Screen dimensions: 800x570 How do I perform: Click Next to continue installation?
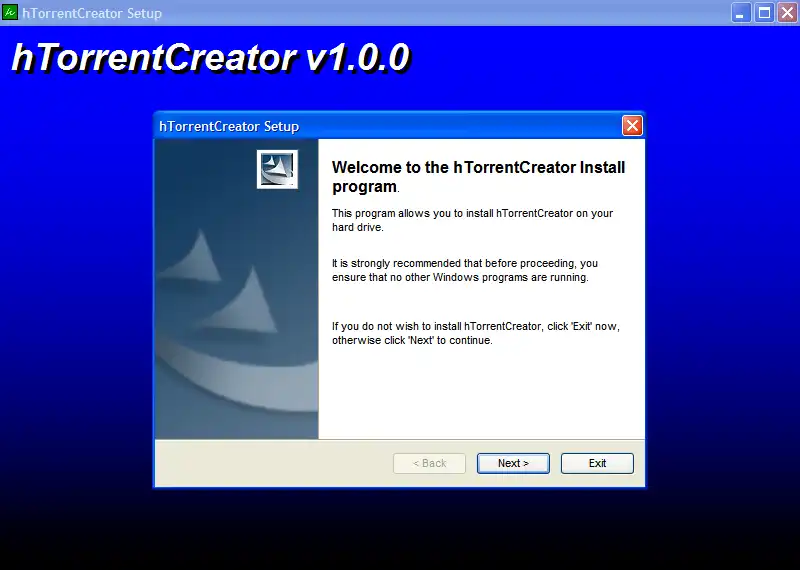tap(513, 463)
